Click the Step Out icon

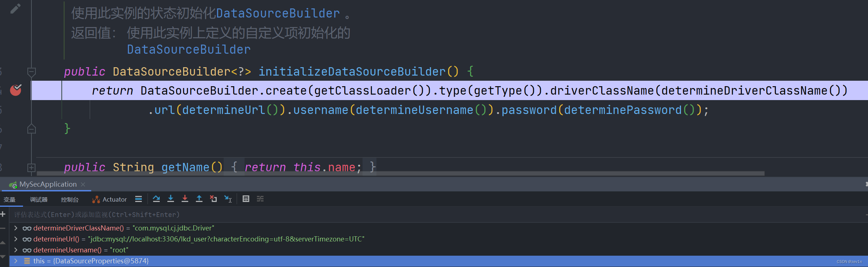pyautogui.click(x=199, y=199)
